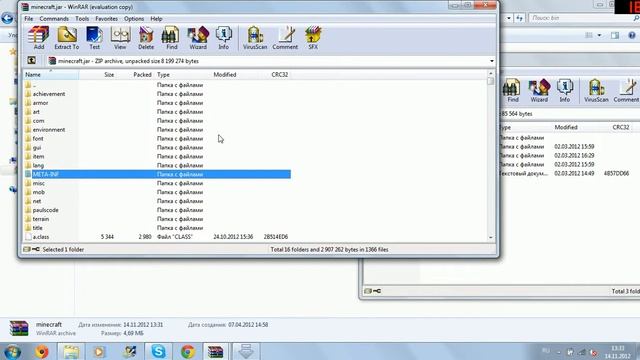Click Info icon in background WinRAR window
This screenshot has width=640, height=360.
[x=564, y=90]
